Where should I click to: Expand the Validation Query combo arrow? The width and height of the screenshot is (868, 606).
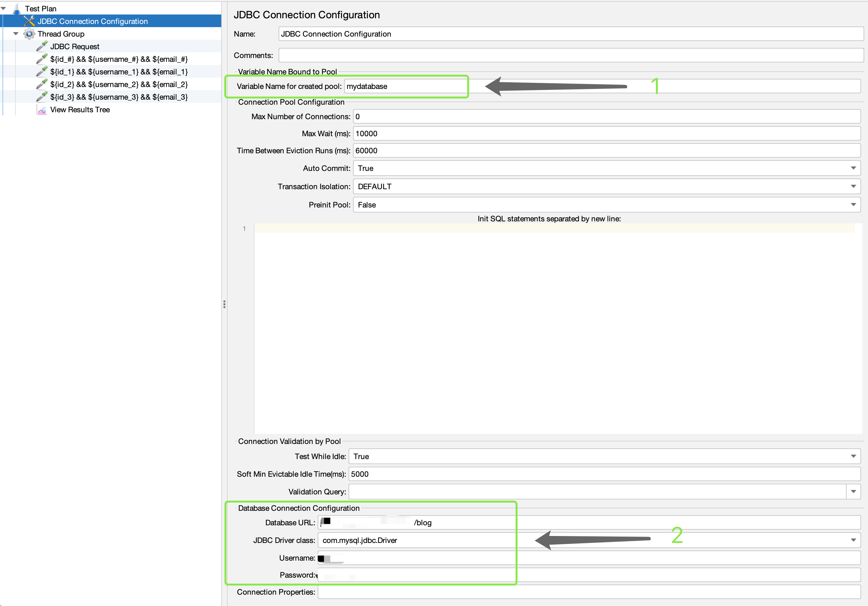click(x=853, y=492)
